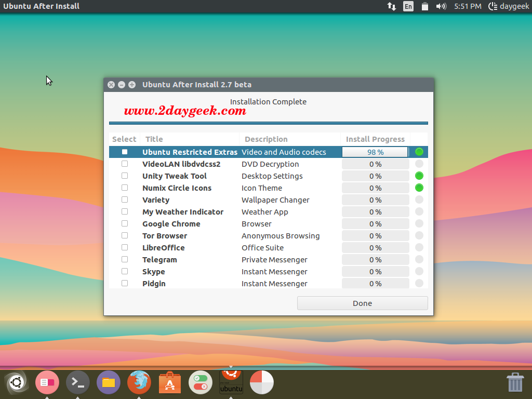Sort by the Title column header
The height and width of the screenshot is (399, 532).
pyautogui.click(x=190, y=139)
